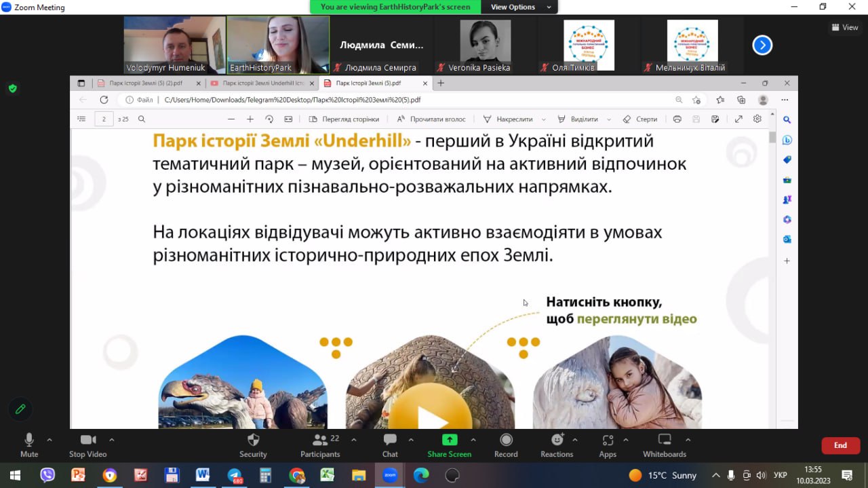Click the green encryption shield icon
Image resolution: width=868 pixels, height=488 pixels.
(12, 88)
